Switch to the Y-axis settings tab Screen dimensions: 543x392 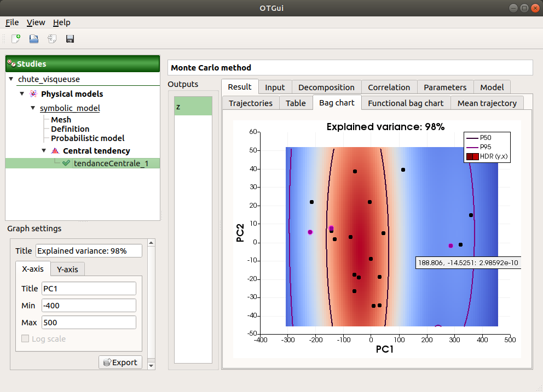tap(67, 269)
